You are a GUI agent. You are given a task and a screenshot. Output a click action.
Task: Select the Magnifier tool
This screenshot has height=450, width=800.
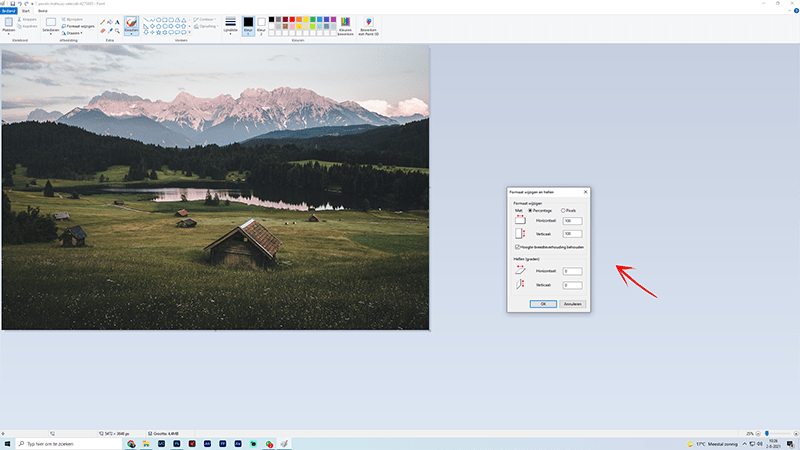coord(117,31)
